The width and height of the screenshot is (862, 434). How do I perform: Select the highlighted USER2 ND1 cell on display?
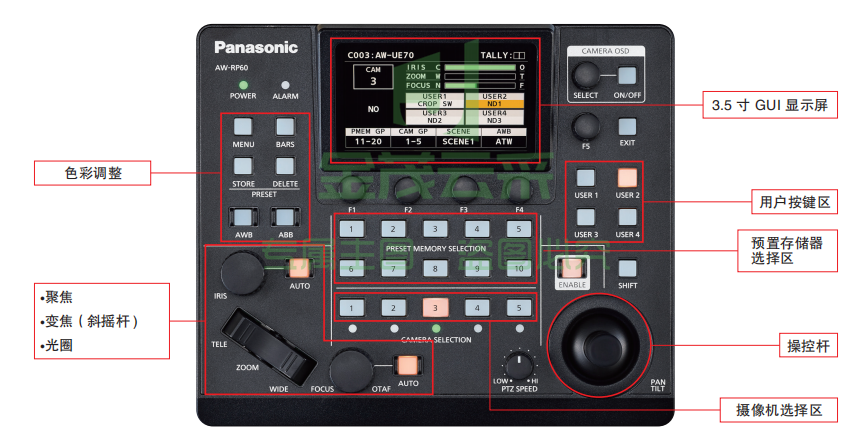coord(494,100)
